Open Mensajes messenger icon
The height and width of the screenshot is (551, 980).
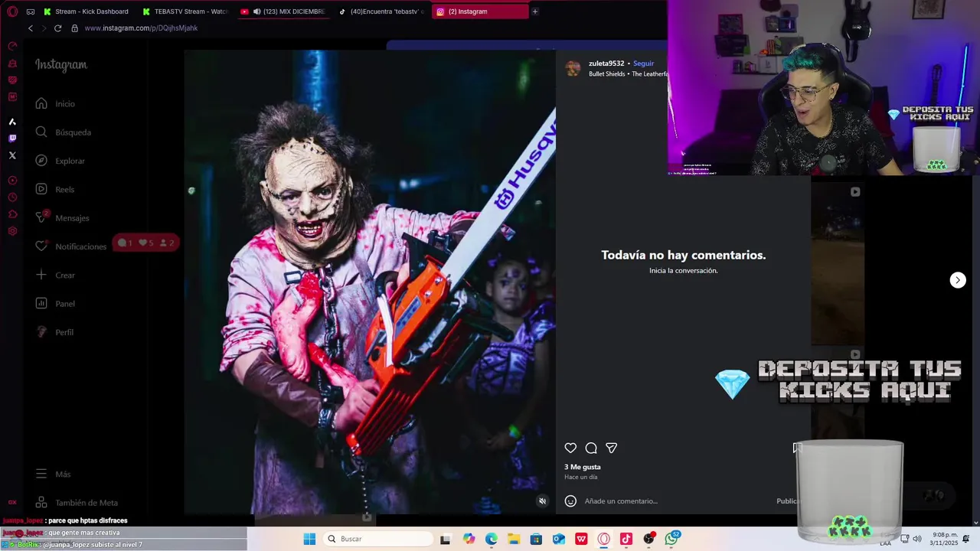[41, 217]
